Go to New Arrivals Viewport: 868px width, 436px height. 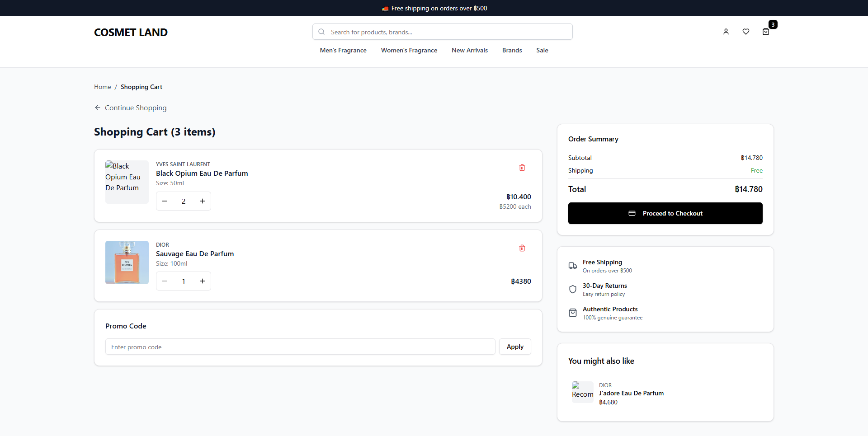(470, 50)
